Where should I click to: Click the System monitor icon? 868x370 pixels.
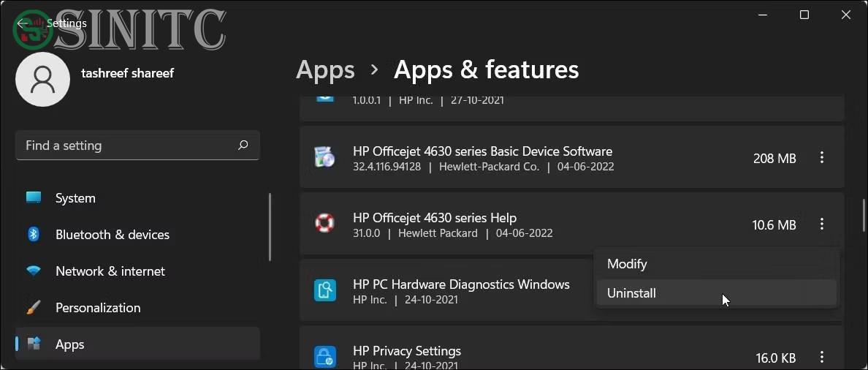(x=34, y=197)
